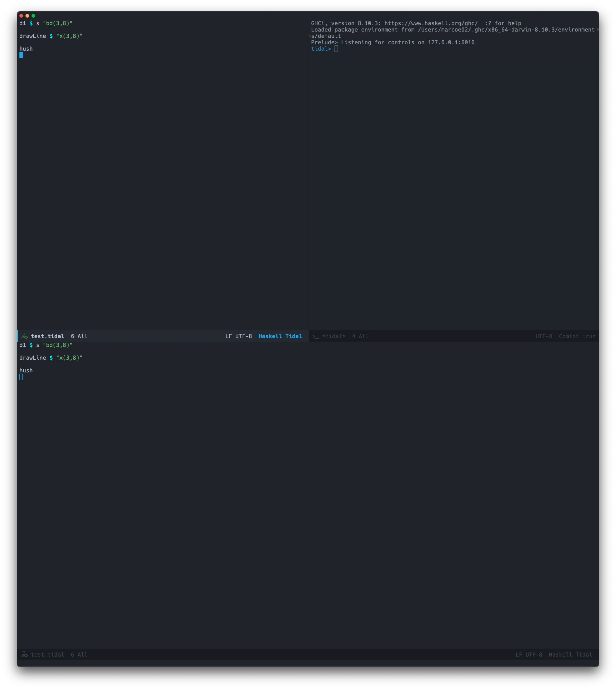The image size is (616, 689).
Task: Select the Haskell Tidal major mode indicator
Action: point(280,336)
